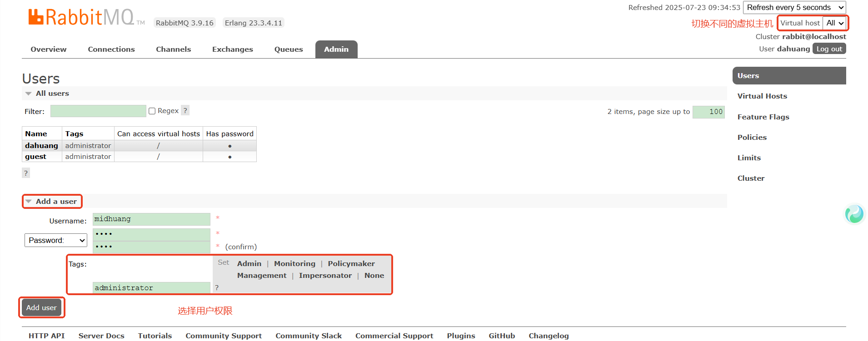Screen dimensions: 868x341
Task: Set the Policymaker tag
Action: pyautogui.click(x=351, y=263)
